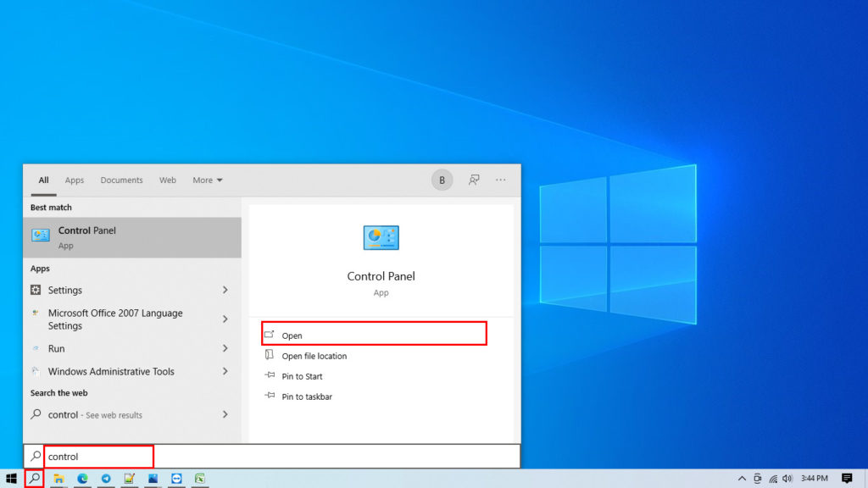The image size is (868, 488).
Task: Open the volume speaker tray icon
Action: click(x=787, y=479)
